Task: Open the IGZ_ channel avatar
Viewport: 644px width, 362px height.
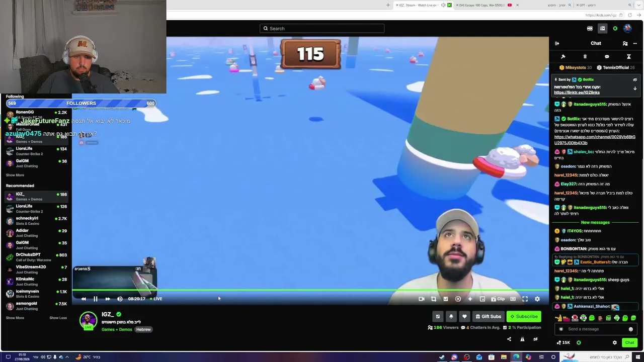Action: click(88, 320)
